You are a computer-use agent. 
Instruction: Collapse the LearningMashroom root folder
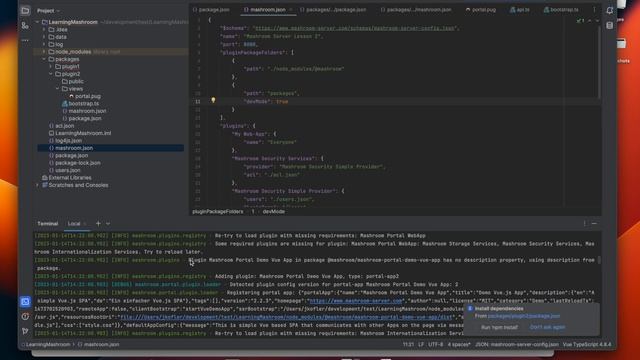38,22
